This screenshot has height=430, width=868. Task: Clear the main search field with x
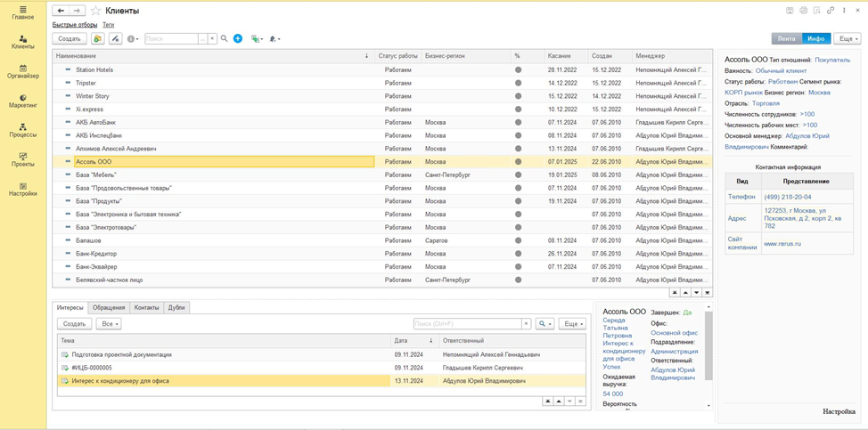click(x=213, y=38)
